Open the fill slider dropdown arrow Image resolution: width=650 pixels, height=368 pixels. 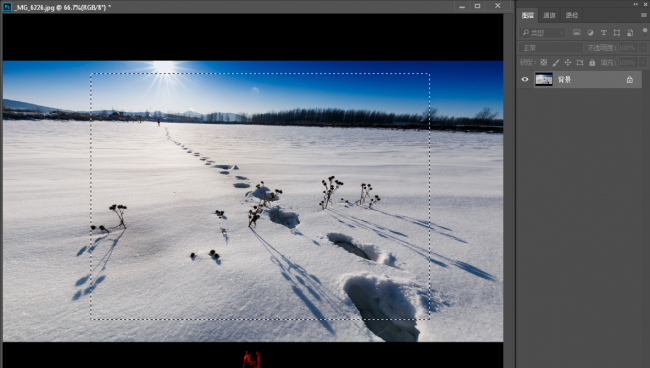pos(643,63)
